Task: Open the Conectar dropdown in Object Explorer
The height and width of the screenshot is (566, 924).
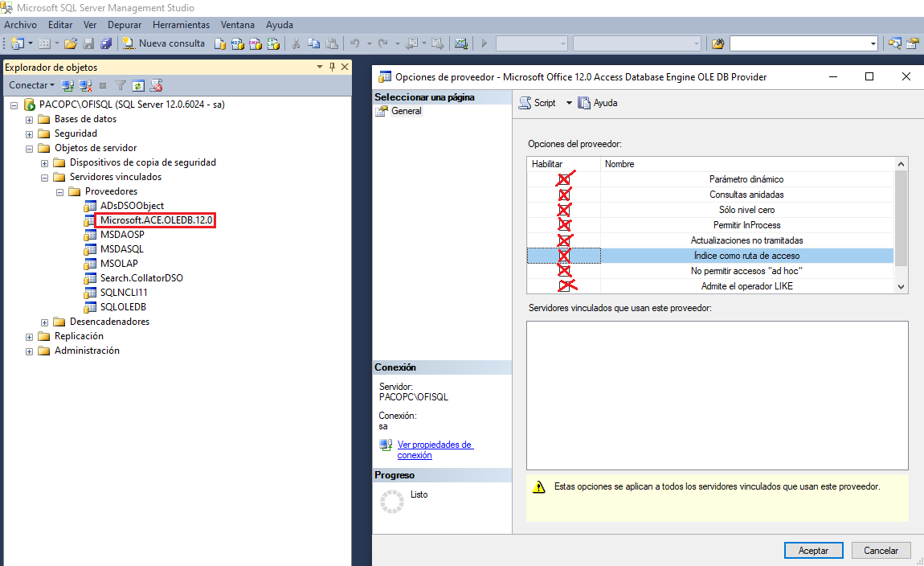Action: pos(31,85)
